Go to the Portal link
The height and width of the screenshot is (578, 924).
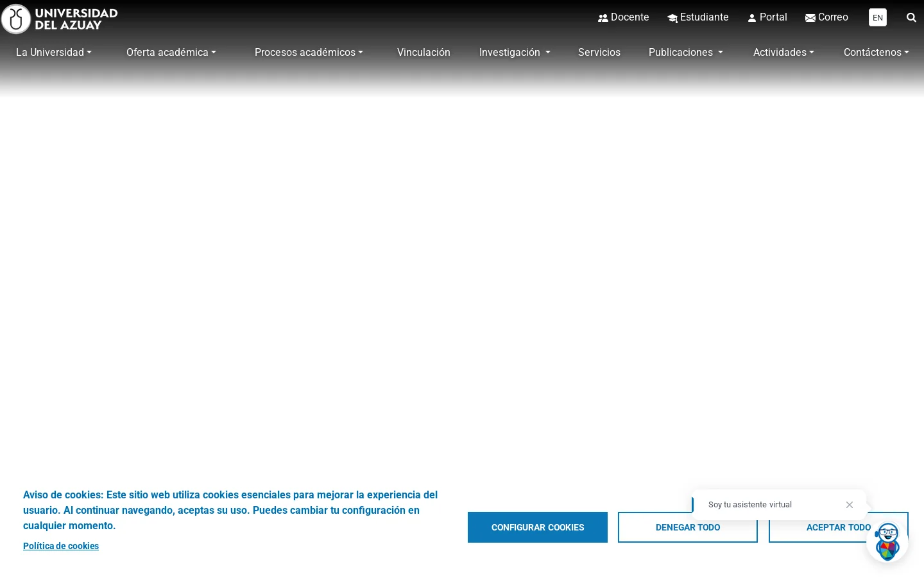point(767,17)
